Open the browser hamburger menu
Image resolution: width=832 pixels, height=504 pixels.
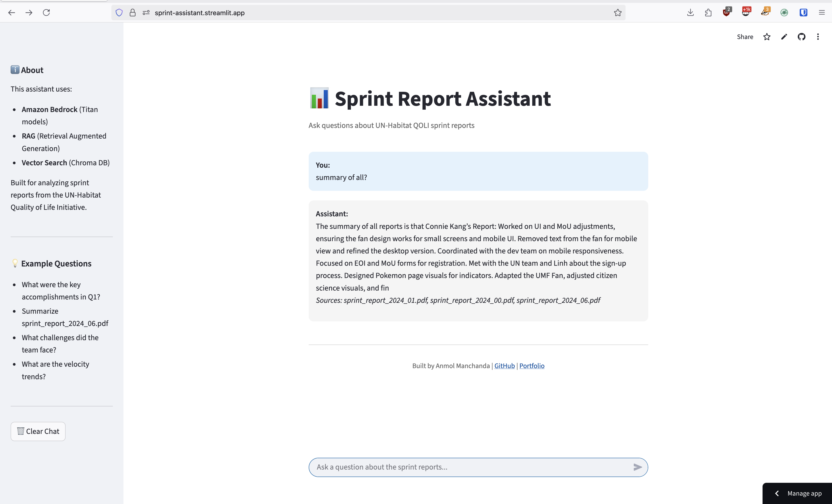tap(822, 13)
